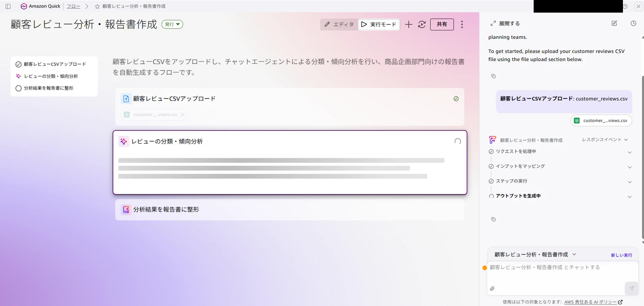Star this flow as a favorite
The image size is (644, 306).
[97, 6]
